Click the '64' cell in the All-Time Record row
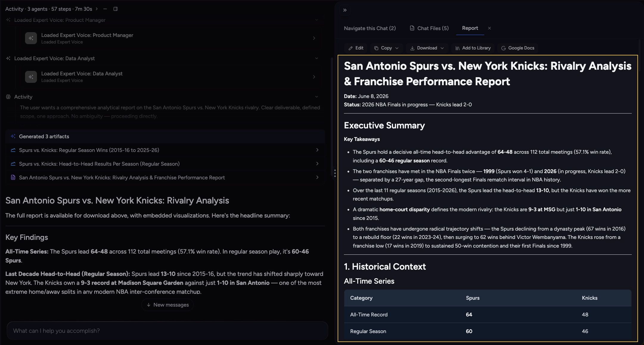644x345 pixels. 469,315
